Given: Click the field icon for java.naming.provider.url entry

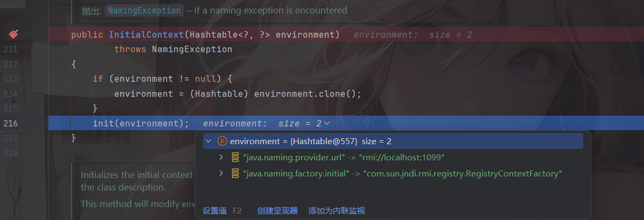Looking at the screenshot, I should [x=235, y=158].
